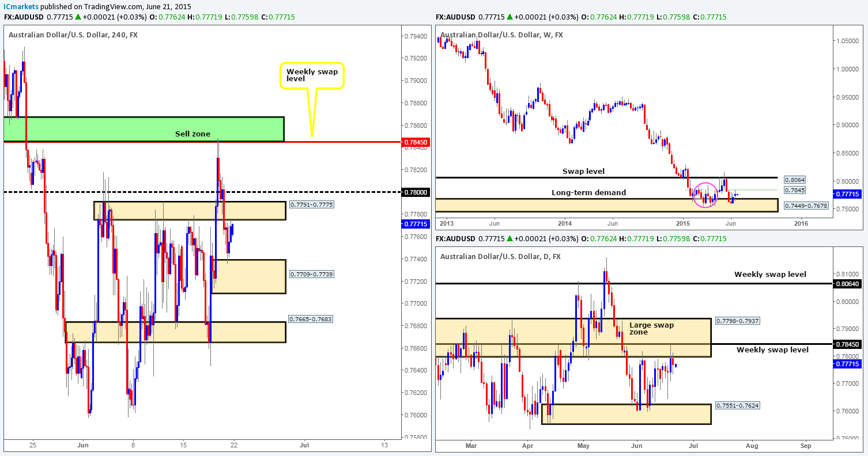Click '2014' on the weekly time axis
Viewport: 868px width, 456px height.
(x=564, y=223)
